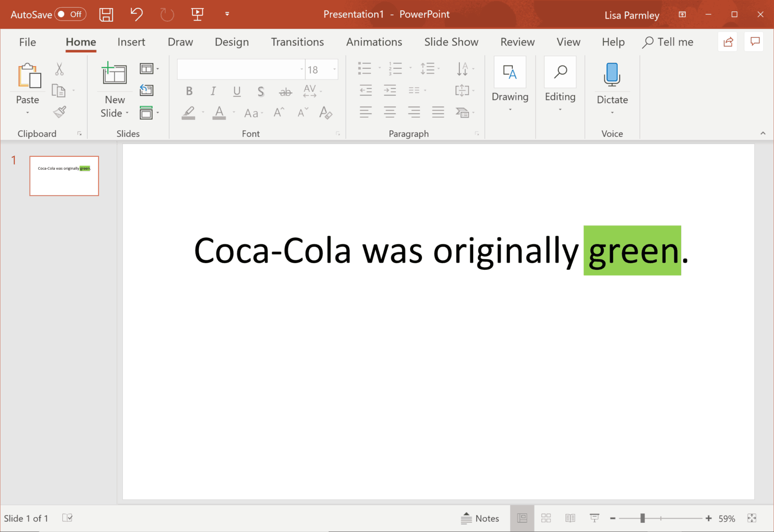Toggle AutoSave switch on
The width and height of the screenshot is (774, 532).
pyautogui.click(x=71, y=14)
